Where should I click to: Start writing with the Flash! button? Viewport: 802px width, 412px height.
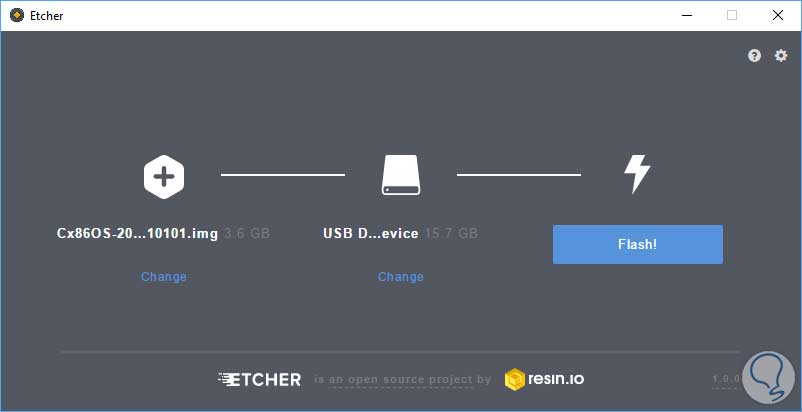point(638,244)
